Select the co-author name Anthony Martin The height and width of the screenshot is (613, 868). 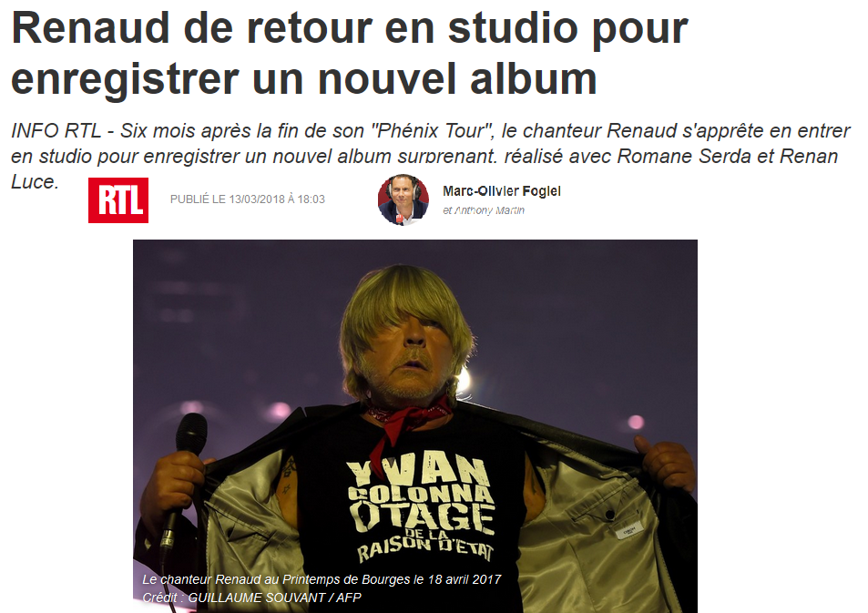(489, 210)
